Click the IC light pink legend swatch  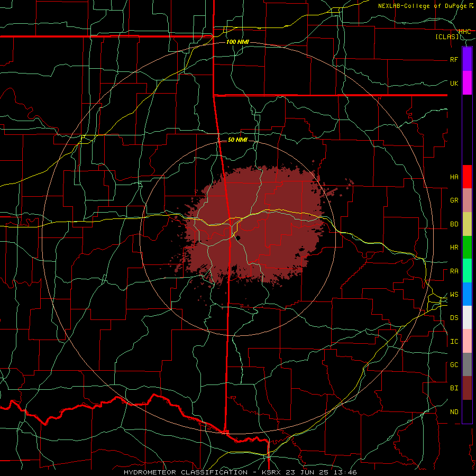pyautogui.click(x=467, y=341)
